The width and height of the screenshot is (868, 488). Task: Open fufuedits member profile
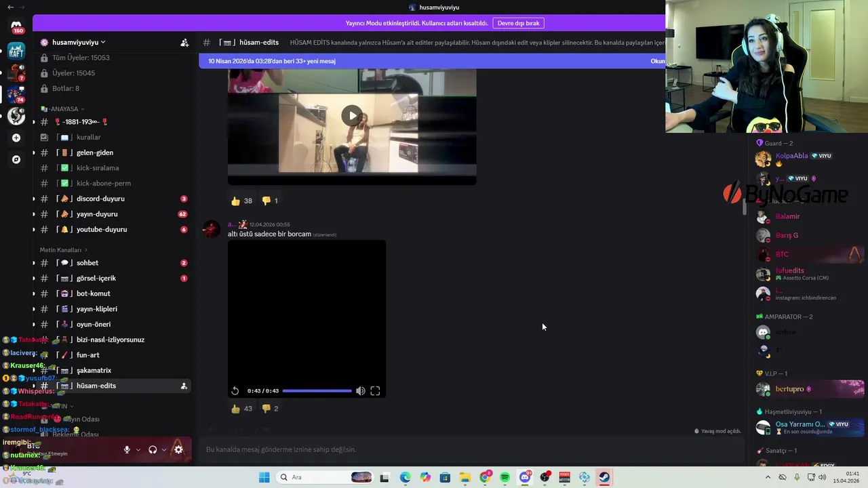[x=789, y=270]
